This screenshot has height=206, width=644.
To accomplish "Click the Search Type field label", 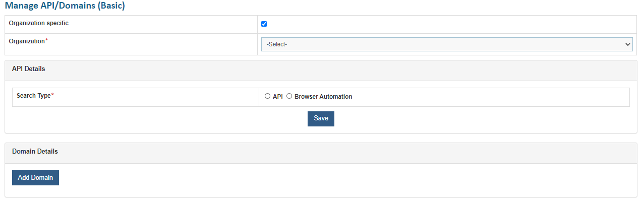I will (x=33, y=96).
